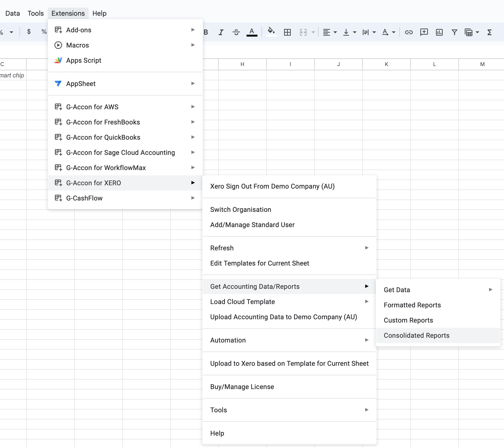Image resolution: width=504 pixels, height=447 pixels.
Task: Choose Formatted Reports
Action: point(438,305)
